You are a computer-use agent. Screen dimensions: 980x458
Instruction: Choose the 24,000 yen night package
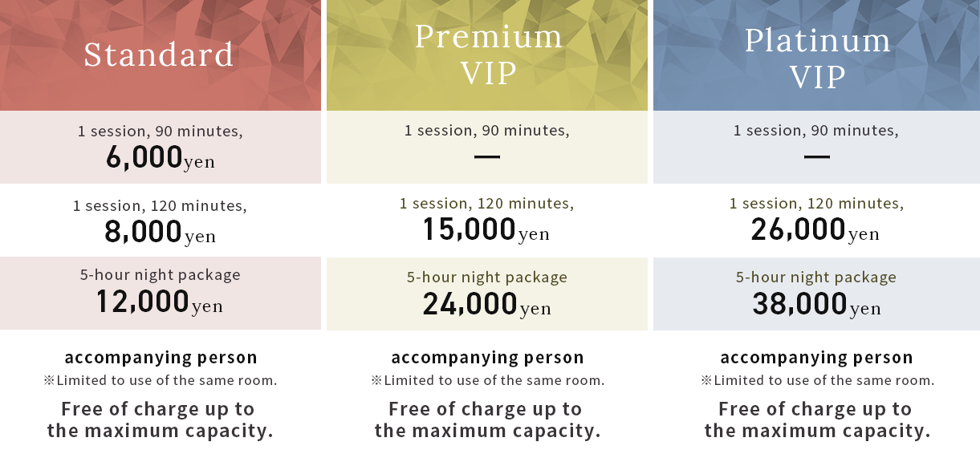tap(486, 305)
